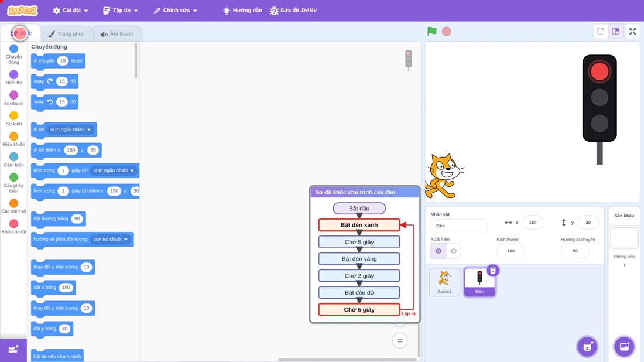
Task: Select the Âm thanh block category
Action: [13, 98]
